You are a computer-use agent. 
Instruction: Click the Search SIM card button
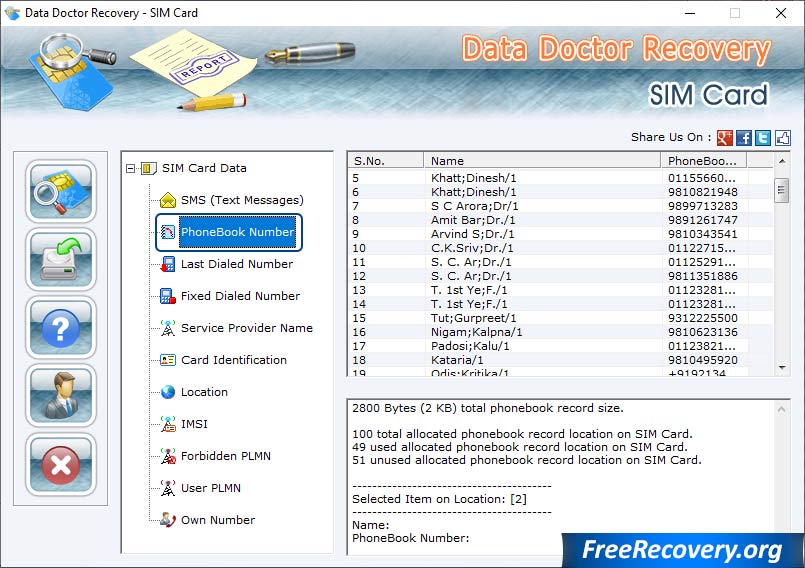click(x=61, y=191)
